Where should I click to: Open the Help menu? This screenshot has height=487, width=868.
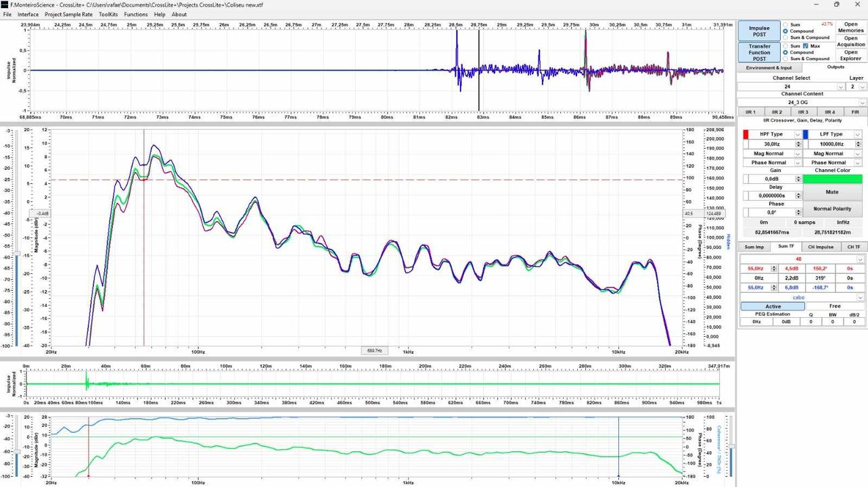pyautogui.click(x=160, y=14)
